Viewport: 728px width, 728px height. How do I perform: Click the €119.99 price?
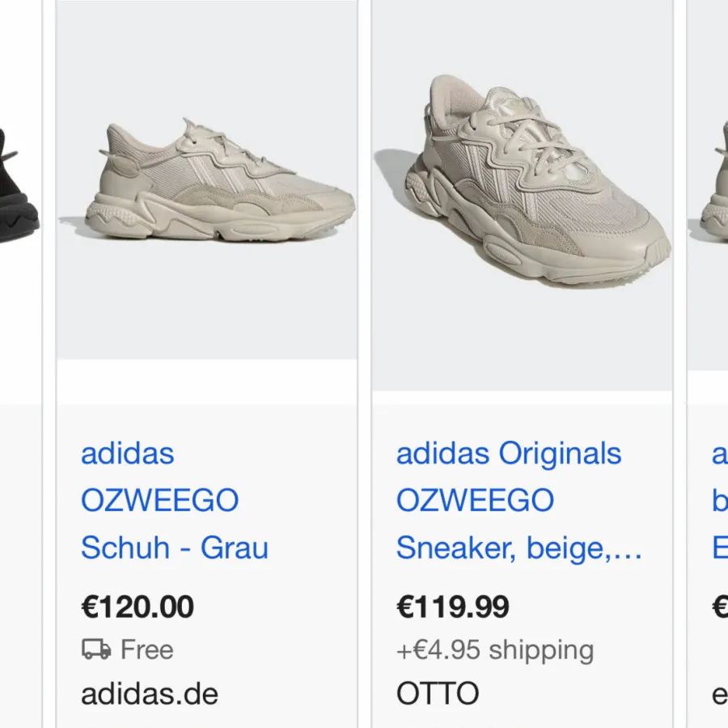pos(452,607)
